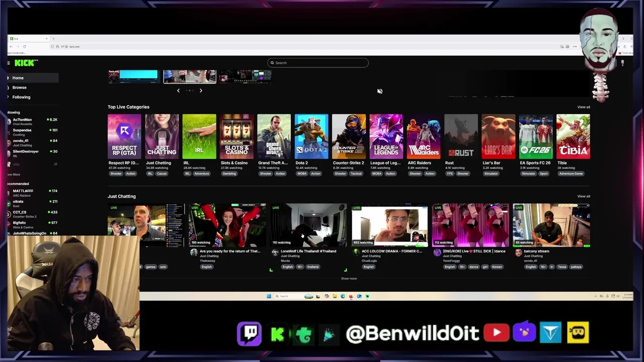Image resolution: width=644 pixels, height=362 pixels.
Task: Open the IRL category tile
Action: coord(199,137)
